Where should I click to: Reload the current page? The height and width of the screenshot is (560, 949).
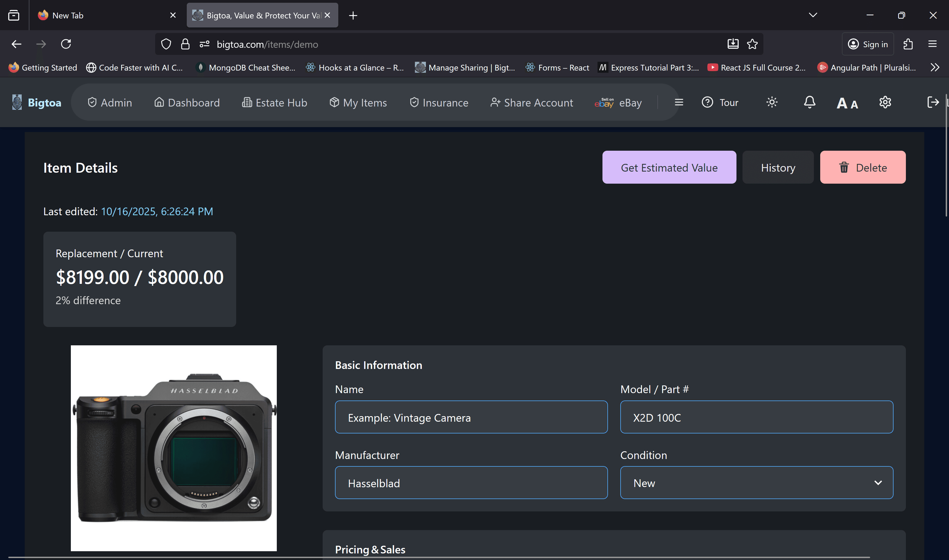click(66, 44)
